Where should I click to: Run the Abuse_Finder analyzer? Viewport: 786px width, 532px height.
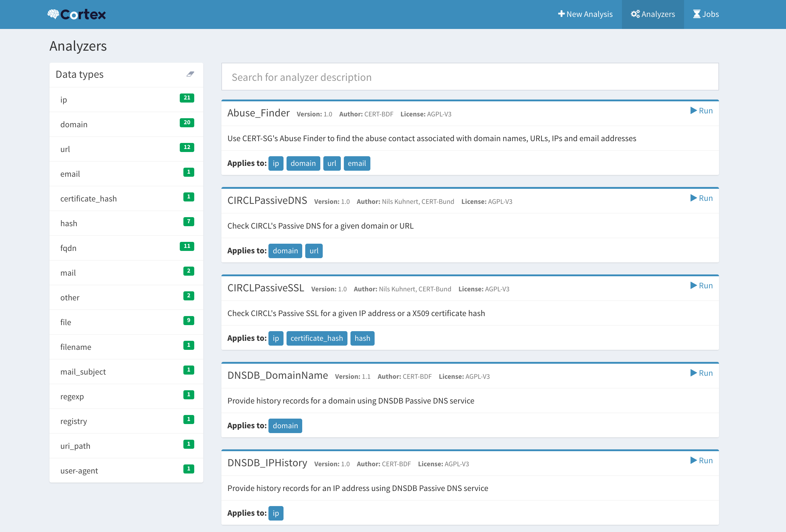[701, 111]
